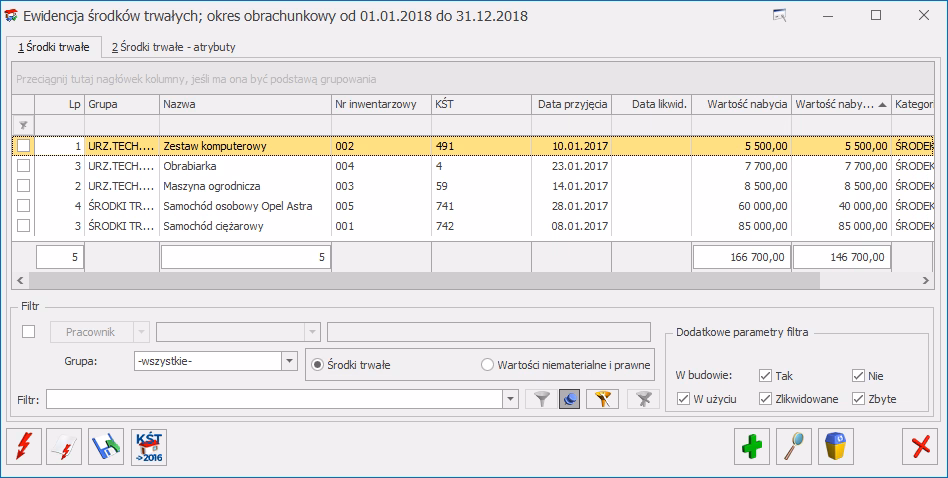Expand the Pracownik button dropdown arrow
Viewport: 948px width, 478px height.
click(141, 332)
